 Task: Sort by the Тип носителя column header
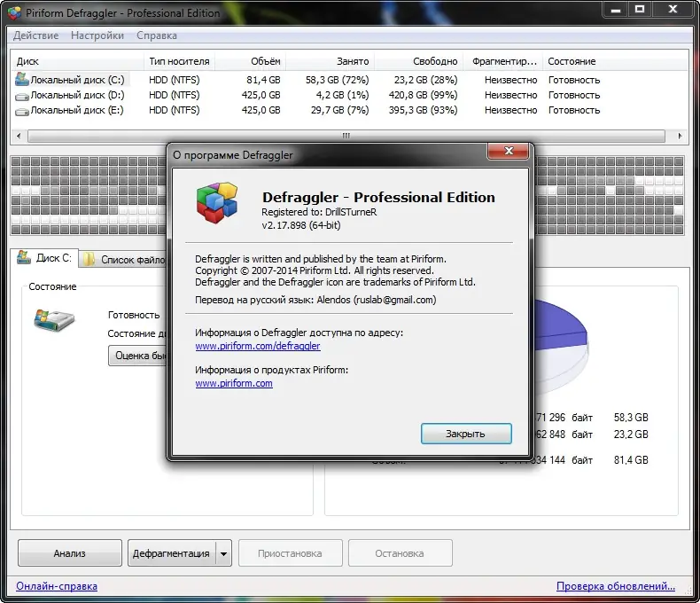tap(180, 61)
